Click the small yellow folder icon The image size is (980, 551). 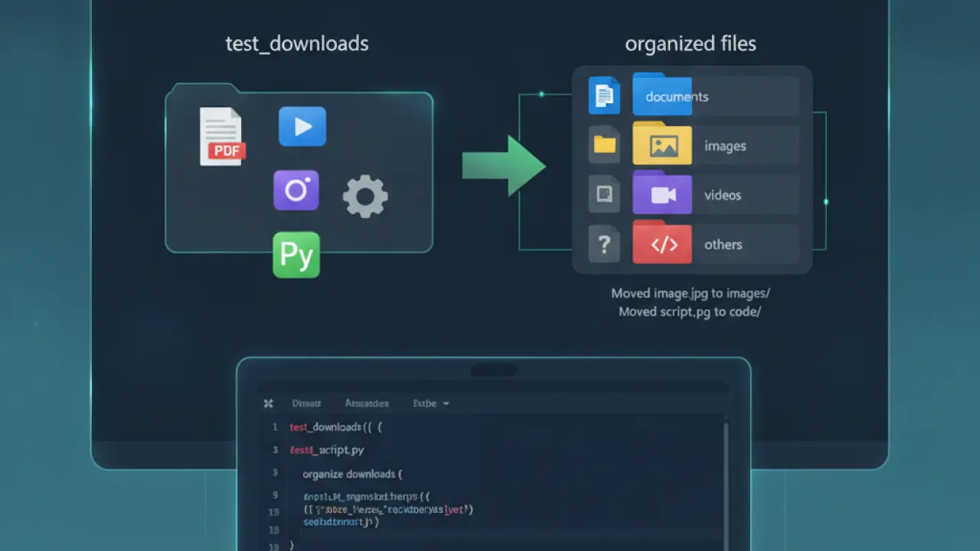point(604,145)
